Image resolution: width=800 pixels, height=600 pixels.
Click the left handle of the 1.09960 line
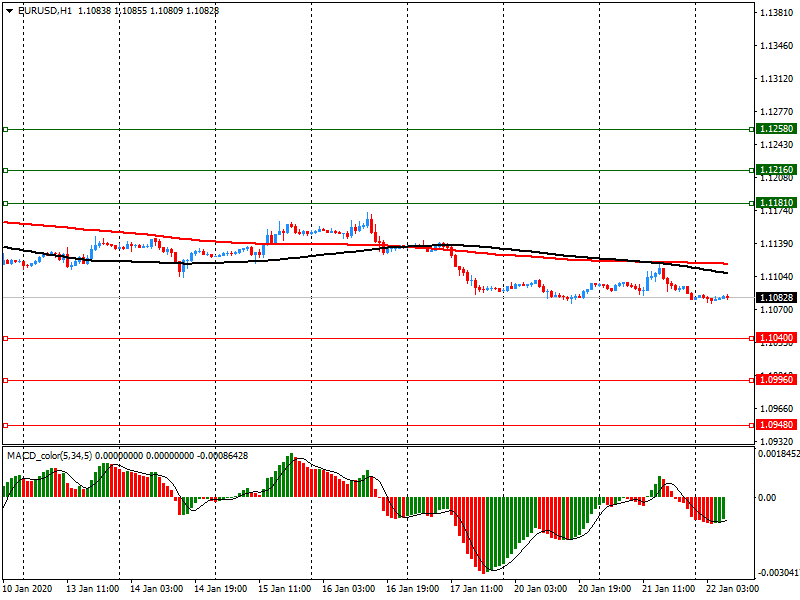pos(5,380)
